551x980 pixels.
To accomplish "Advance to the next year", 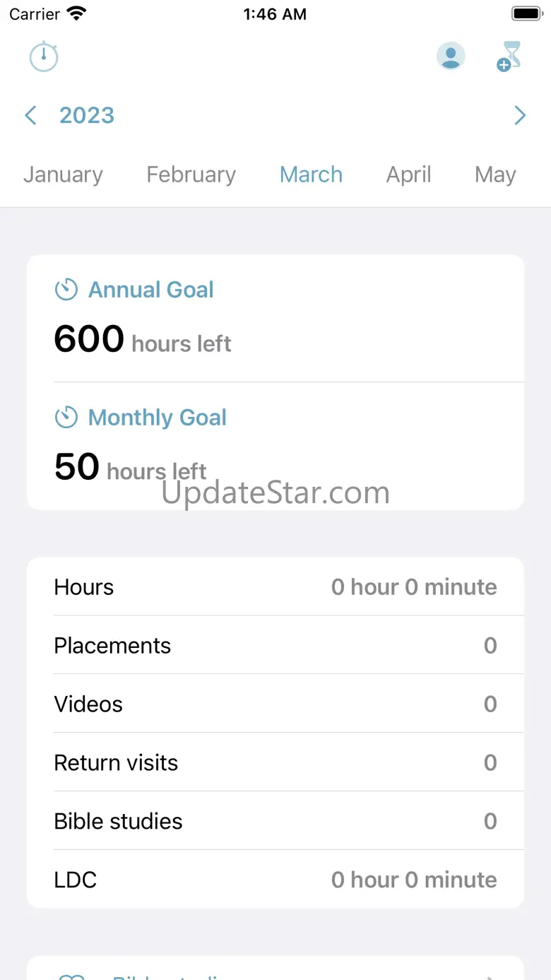I will (x=520, y=115).
